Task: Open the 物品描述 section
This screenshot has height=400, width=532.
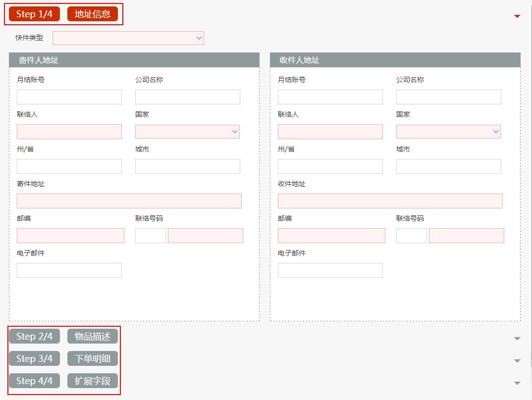Action: pos(93,336)
